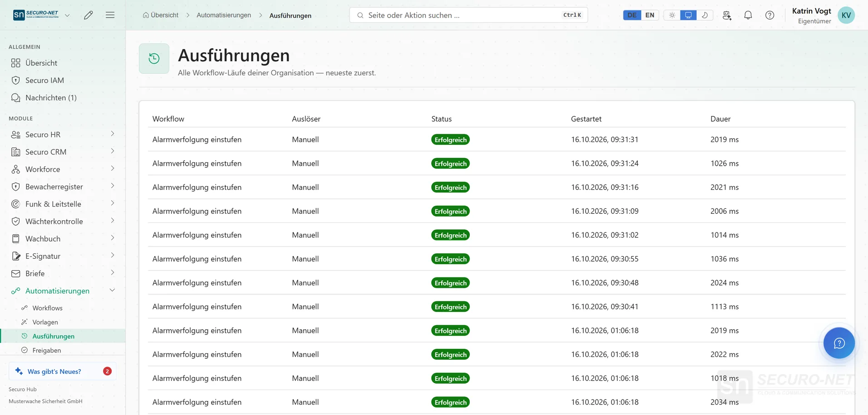Switch language to EN
868x415 pixels.
point(650,15)
